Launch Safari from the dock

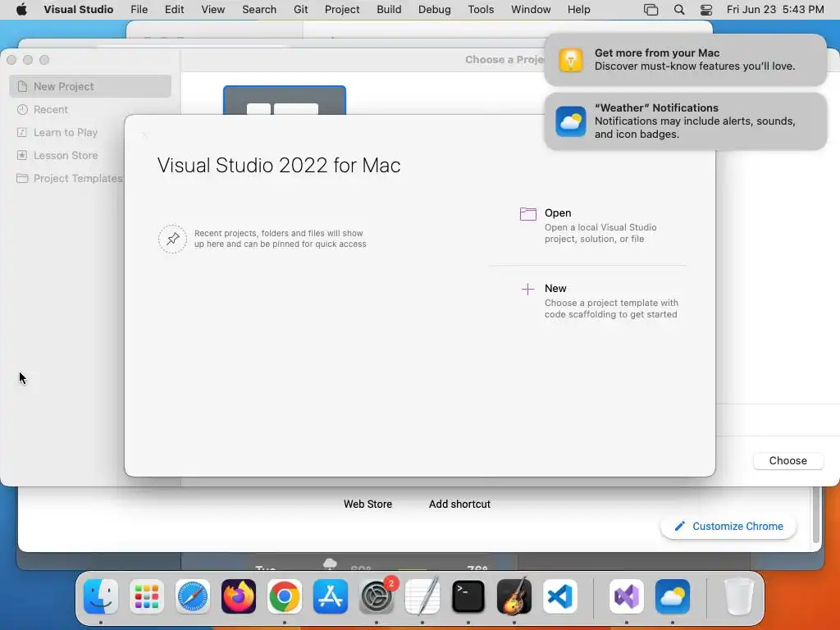[x=192, y=596]
